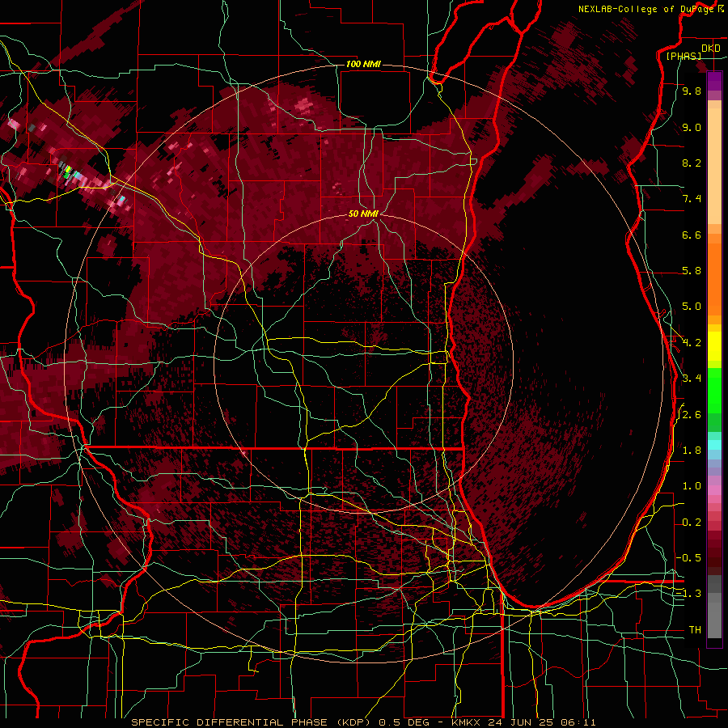Viewport: 728px width, 728px height.
Task: Click the cyan segment of the color bar
Action: pyautogui.click(x=714, y=445)
